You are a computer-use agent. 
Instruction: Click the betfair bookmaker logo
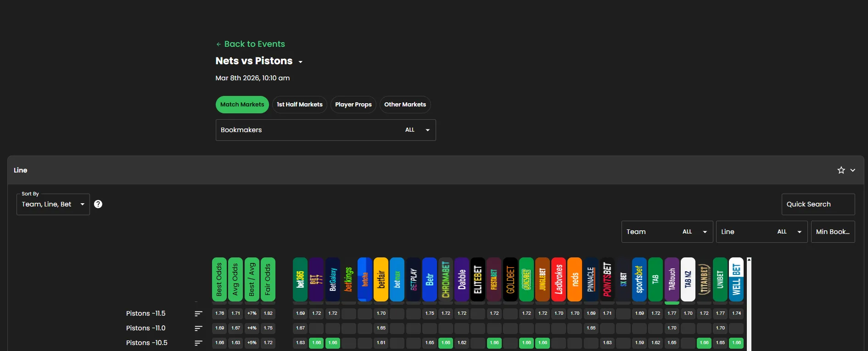381,279
